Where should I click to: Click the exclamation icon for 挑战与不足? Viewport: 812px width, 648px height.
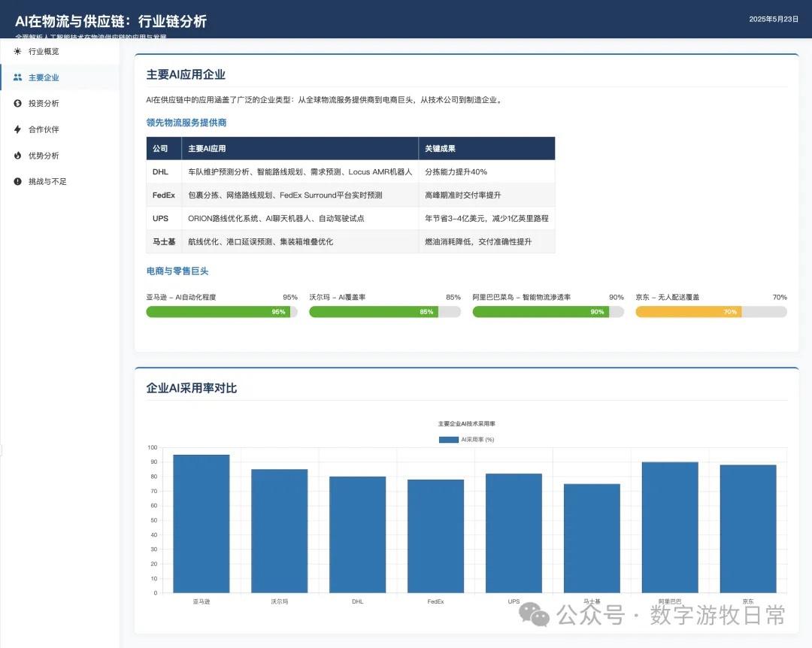pos(17,182)
